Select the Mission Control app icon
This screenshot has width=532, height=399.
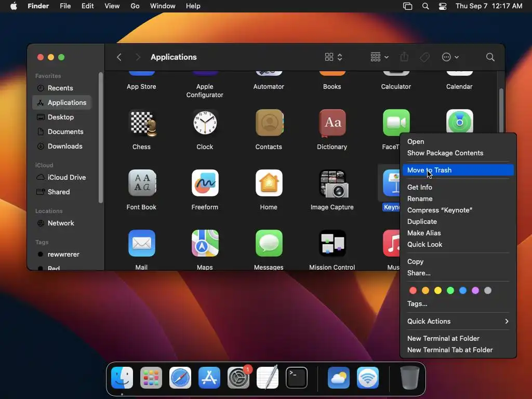point(332,243)
